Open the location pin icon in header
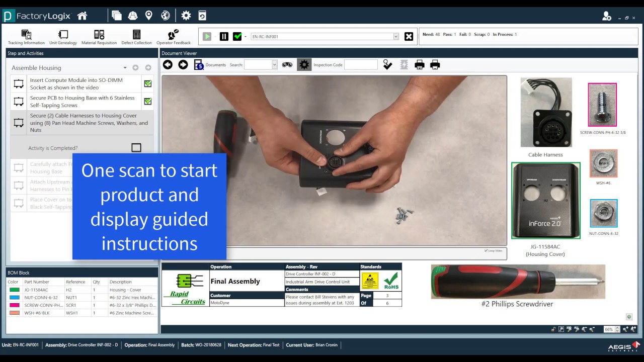 pyautogui.click(x=149, y=16)
